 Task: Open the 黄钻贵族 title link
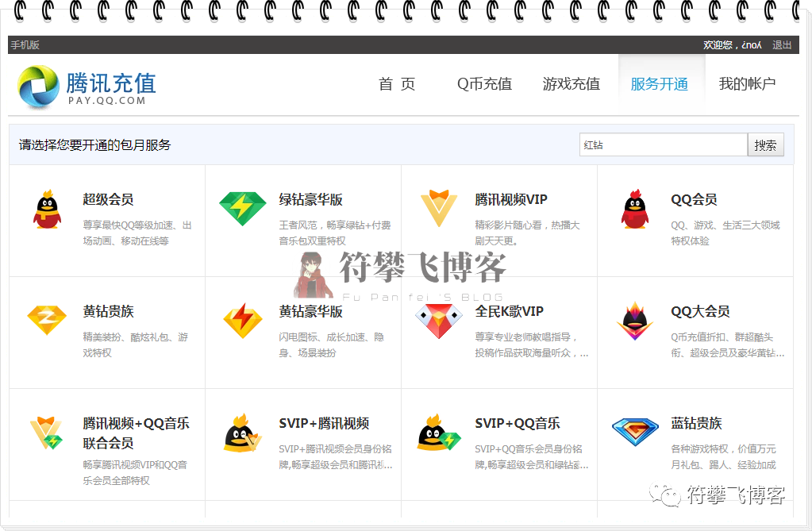tap(108, 311)
